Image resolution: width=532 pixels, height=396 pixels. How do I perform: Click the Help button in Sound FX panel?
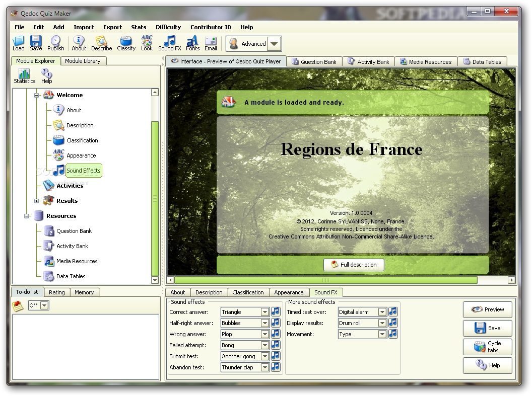point(488,365)
